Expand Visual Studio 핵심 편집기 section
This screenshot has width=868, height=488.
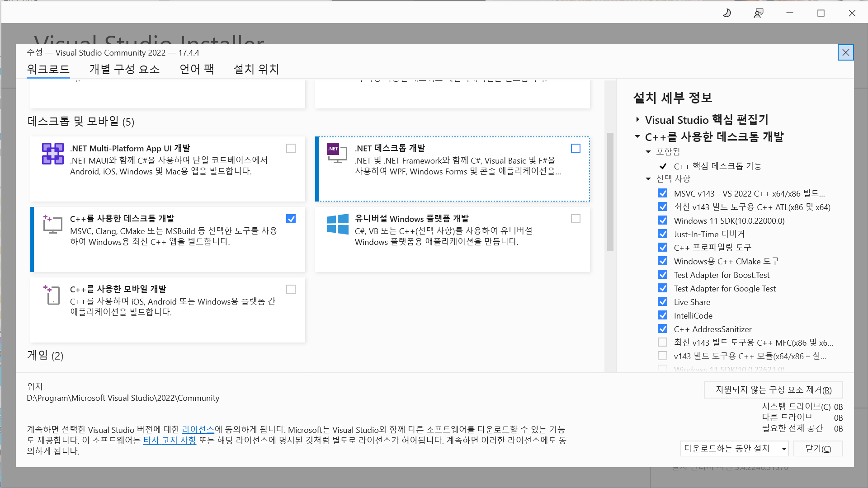coord(637,120)
